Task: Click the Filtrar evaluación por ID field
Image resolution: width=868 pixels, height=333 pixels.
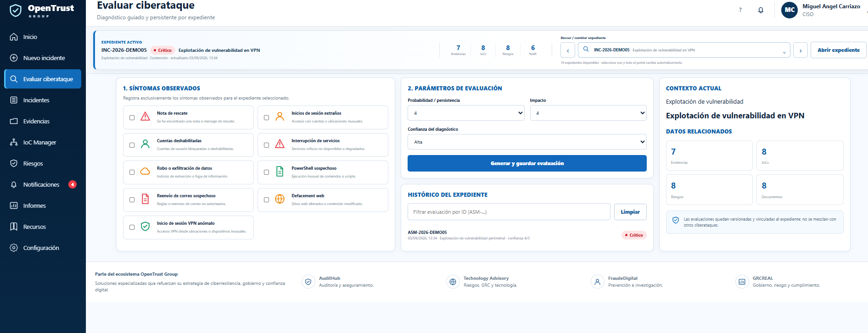Action: (x=509, y=212)
